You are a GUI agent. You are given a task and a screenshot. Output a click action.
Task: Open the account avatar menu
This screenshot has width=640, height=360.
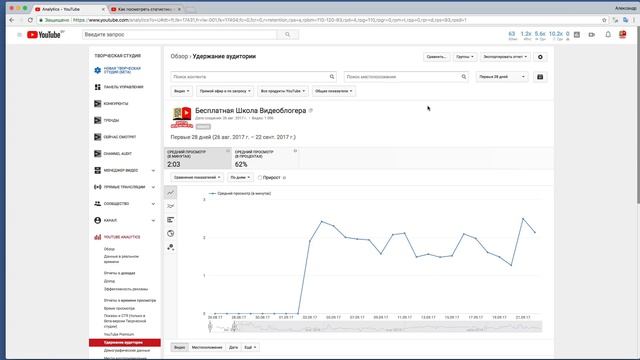(x=622, y=35)
